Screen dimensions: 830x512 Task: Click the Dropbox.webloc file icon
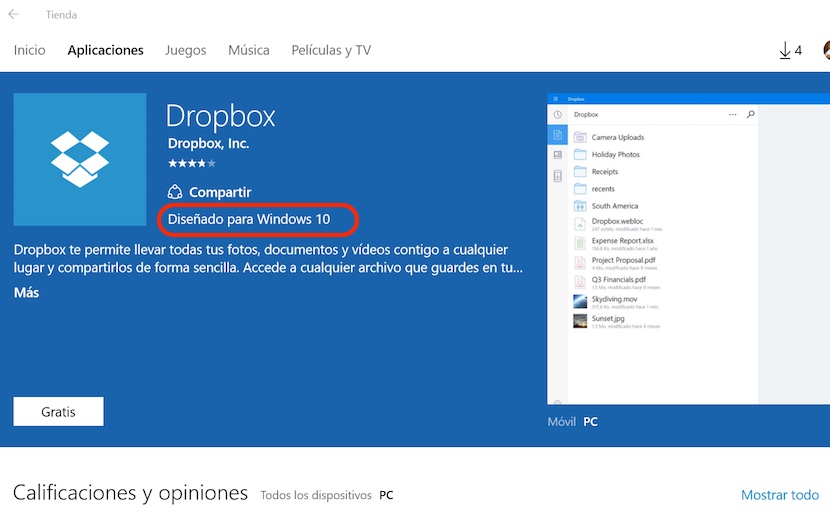coord(580,224)
